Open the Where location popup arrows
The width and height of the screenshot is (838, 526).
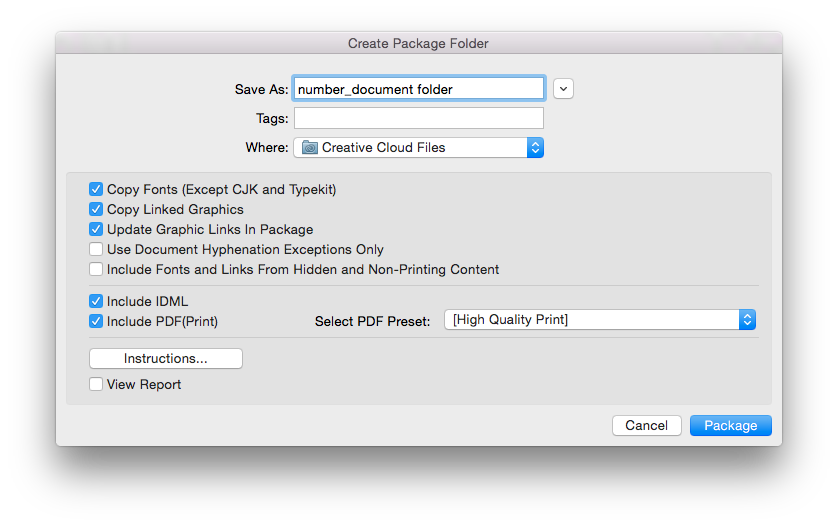(x=535, y=148)
